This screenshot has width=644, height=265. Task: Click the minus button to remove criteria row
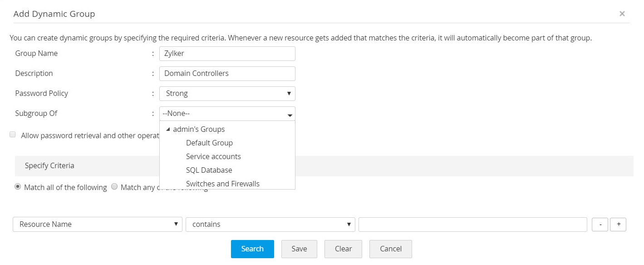pos(600,225)
